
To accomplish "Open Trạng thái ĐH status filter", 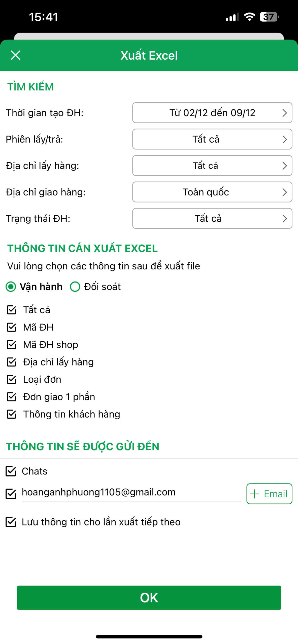I will click(x=212, y=218).
